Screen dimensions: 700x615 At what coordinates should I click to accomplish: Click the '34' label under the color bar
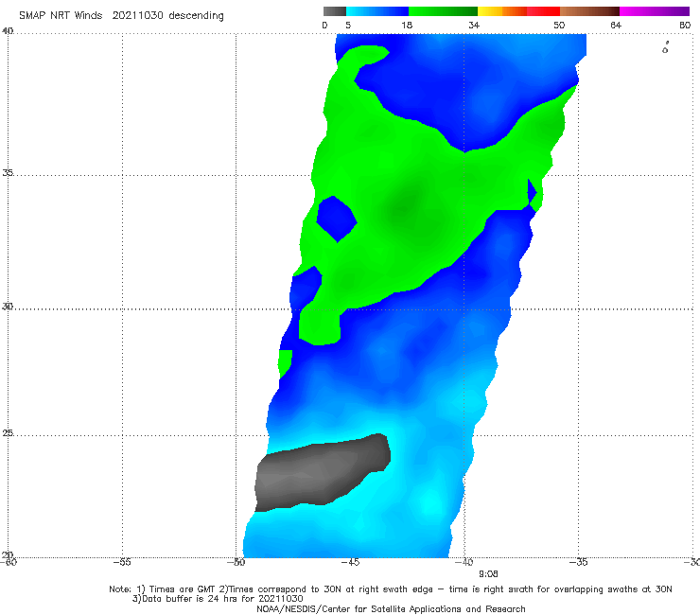coord(474,25)
